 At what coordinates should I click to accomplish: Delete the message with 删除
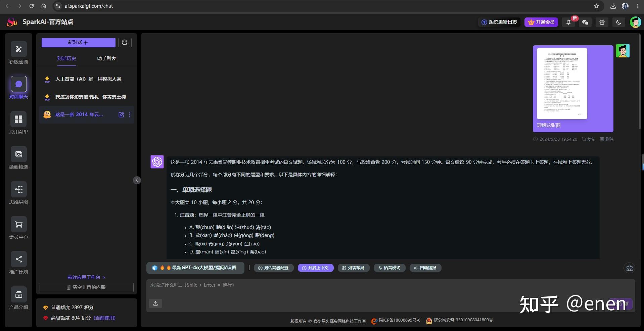pyautogui.click(x=607, y=139)
